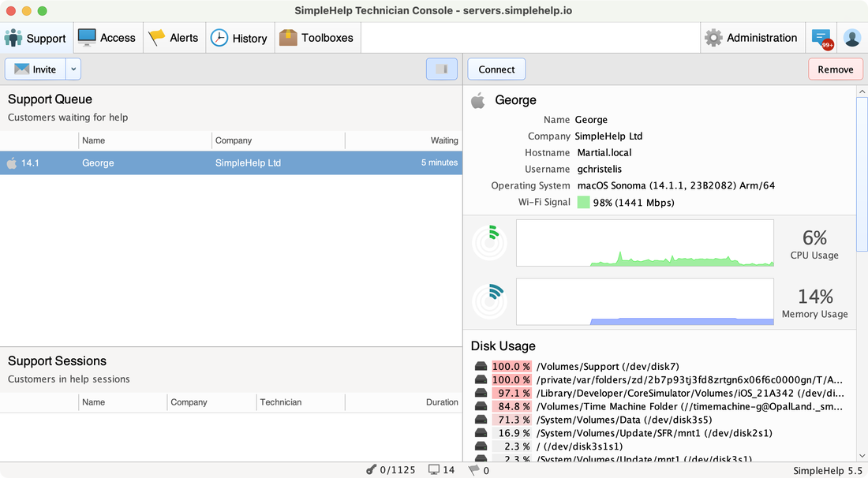Click Apple logo beside George heading
The height and width of the screenshot is (478, 868).
[x=477, y=100]
